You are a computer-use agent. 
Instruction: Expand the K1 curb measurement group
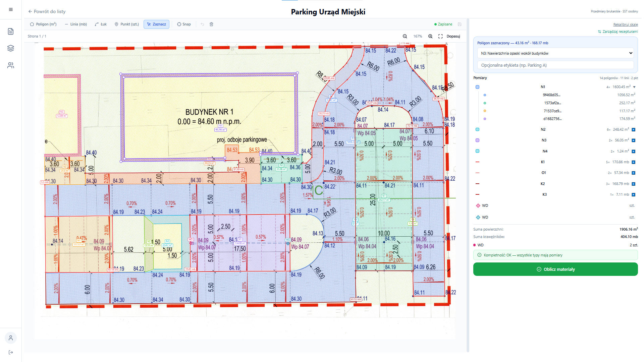634,162
